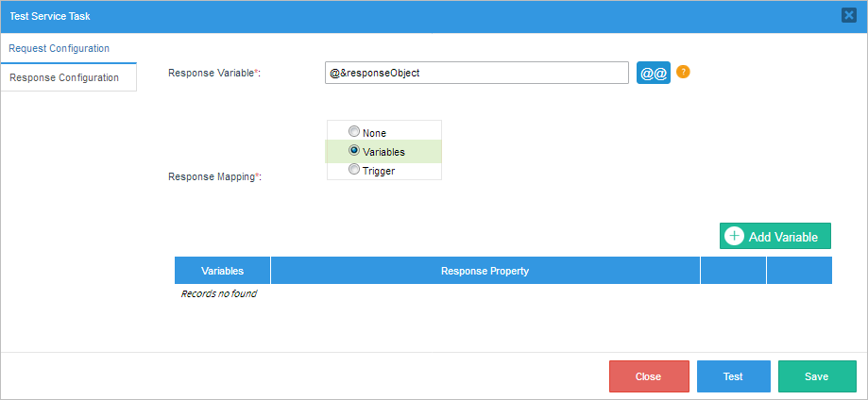This screenshot has height=400, width=868.
Task: Click the 'Records no found' table message
Action: [x=218, y=294]
